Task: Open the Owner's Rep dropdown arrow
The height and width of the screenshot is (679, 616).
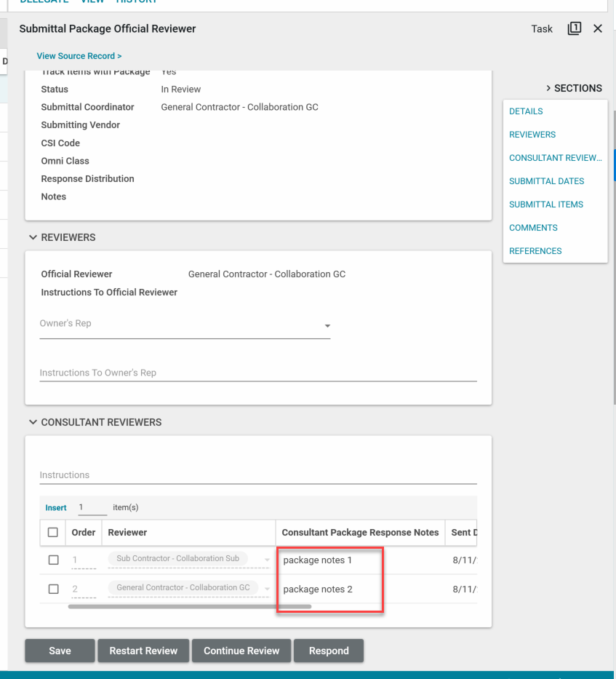Action: click(327, 326)
